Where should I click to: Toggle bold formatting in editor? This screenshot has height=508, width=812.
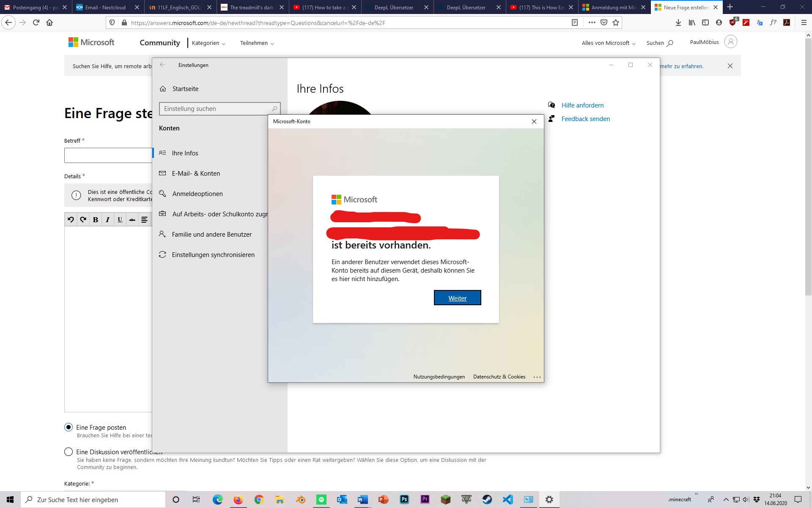click(x=95, y=219)
